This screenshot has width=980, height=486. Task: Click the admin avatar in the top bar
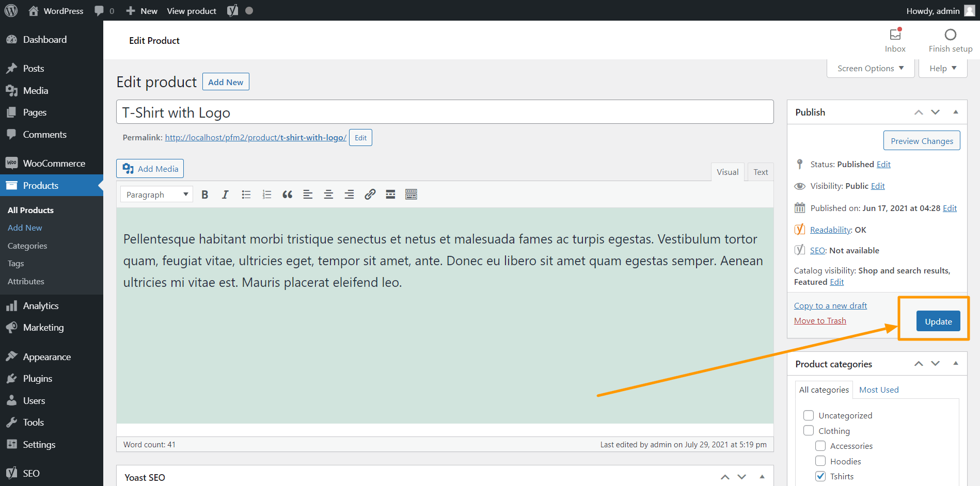coord(970,10)
